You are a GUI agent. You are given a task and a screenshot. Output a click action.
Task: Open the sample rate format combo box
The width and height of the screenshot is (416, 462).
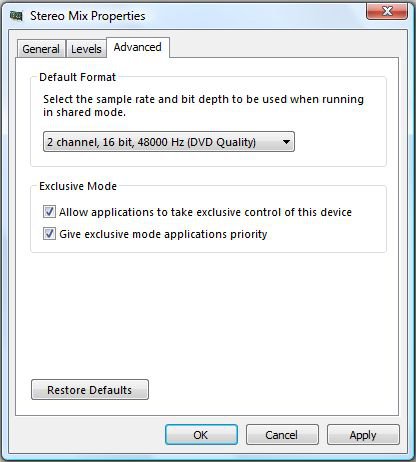[169, 142]
